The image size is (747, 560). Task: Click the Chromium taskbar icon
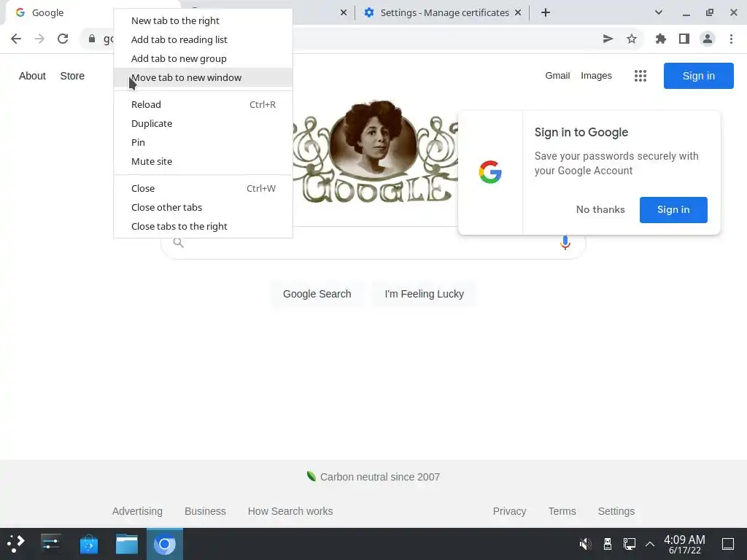point(165,544)
